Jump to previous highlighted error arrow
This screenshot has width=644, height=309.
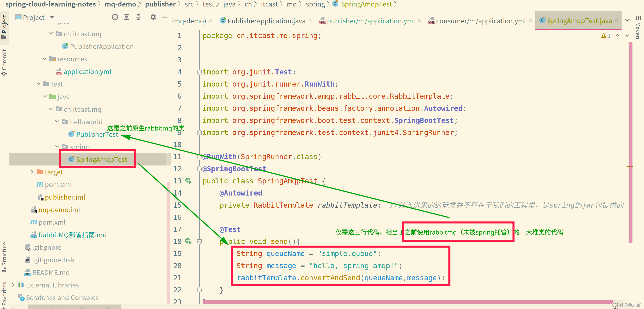coord(618,35)
